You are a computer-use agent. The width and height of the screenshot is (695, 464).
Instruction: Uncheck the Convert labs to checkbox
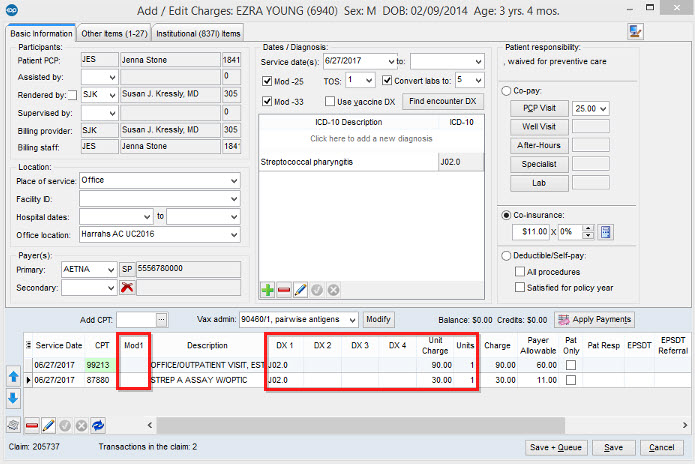(x=387, y=80)
